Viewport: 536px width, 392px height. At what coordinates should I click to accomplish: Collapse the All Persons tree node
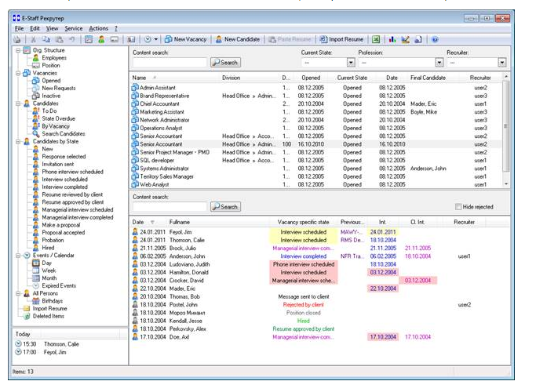coord(18,293)
